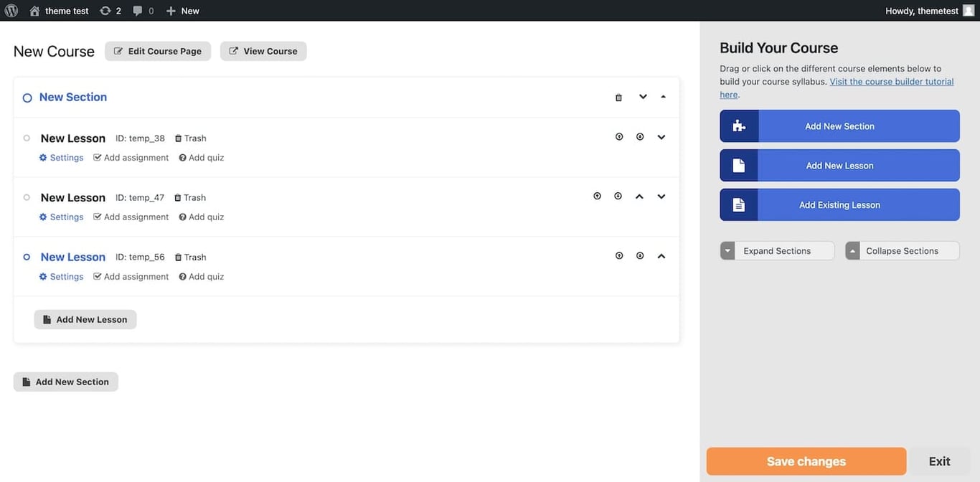
Task: Open Settings for the first New Lesson
Action: pos(61,157)
